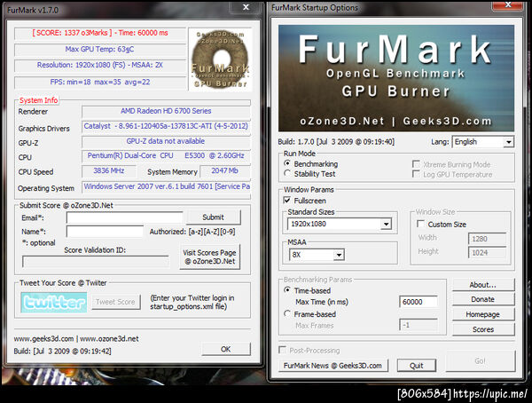The image size is (532, 403).
Task: Click the Max Time 60000 field
Action: [x=419, y=302]
